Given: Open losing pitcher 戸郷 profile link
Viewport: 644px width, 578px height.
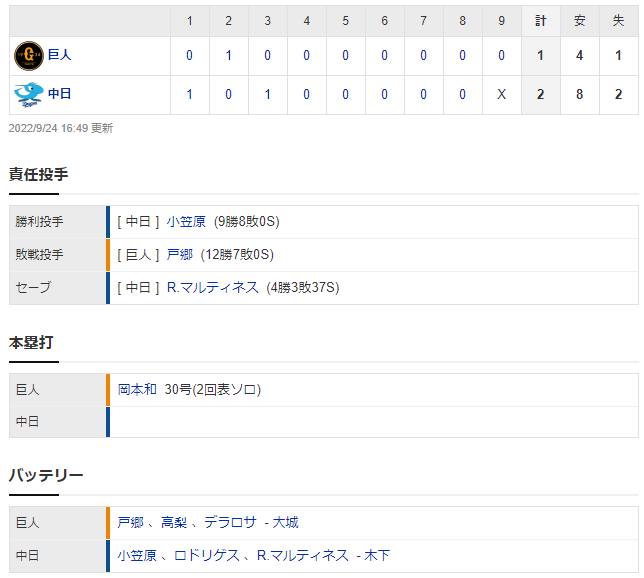Looking at the screenshot, I should click(179, 255).
